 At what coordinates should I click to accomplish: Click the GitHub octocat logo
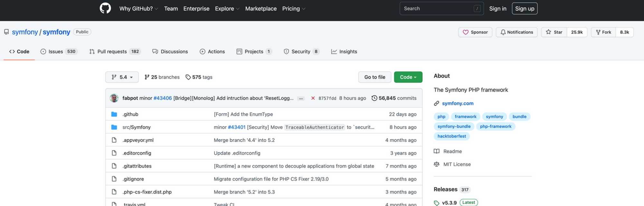click(x=105, y=8)
